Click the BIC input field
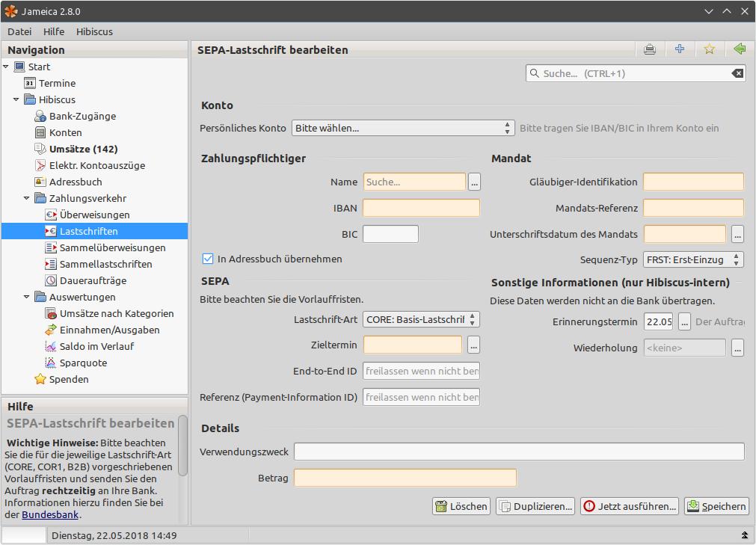The width and height of the screenshot is (756, 545). (390, 234)
